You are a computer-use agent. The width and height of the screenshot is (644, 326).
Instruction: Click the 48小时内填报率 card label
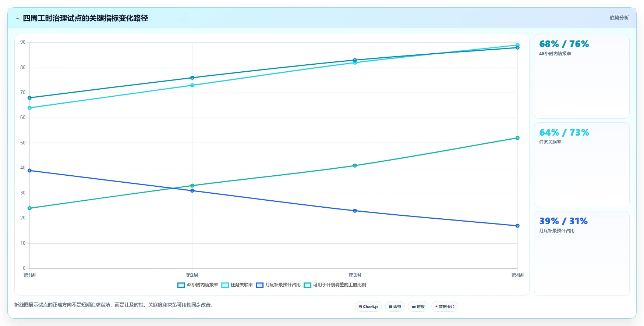pos(555,54)
